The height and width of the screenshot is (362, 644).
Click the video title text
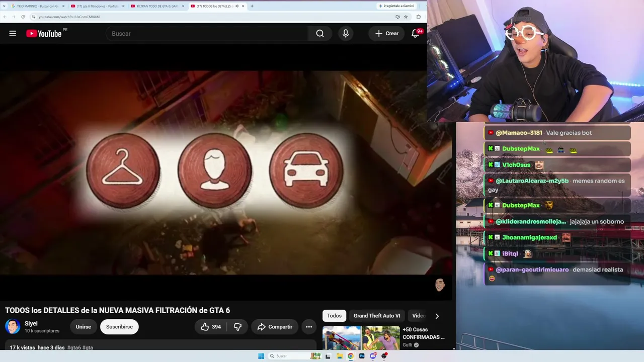pyautogui.click(x=118, y=310)
